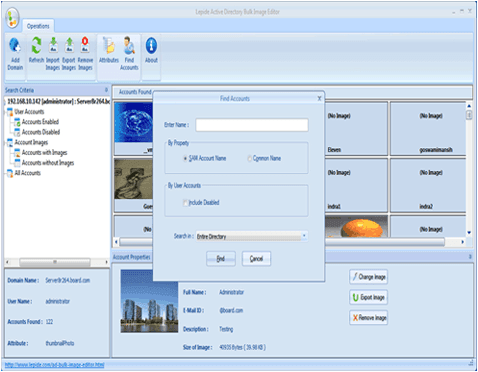Close the Find Accounts dialog
The height and width of the screenshot is (372, 478).
click(x=319, y=98)
